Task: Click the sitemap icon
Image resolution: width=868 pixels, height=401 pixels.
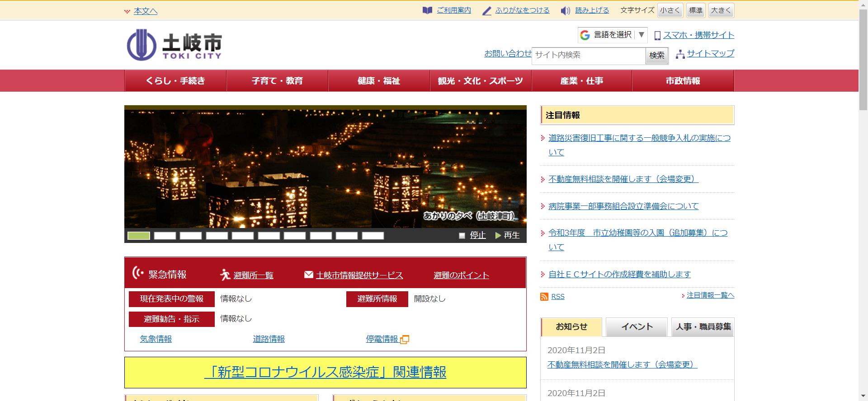Action: coord(680,54)
